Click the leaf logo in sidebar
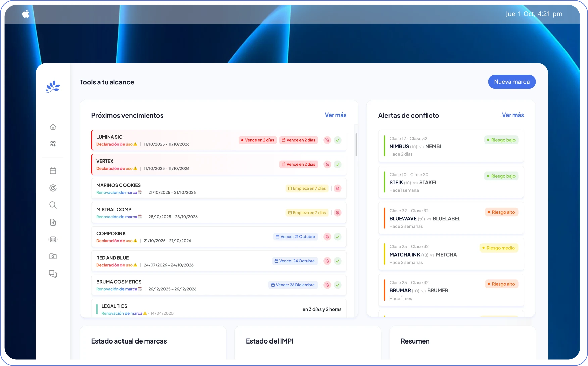The width and height of the screenshot is (588, 366). [x=53, y=87]
